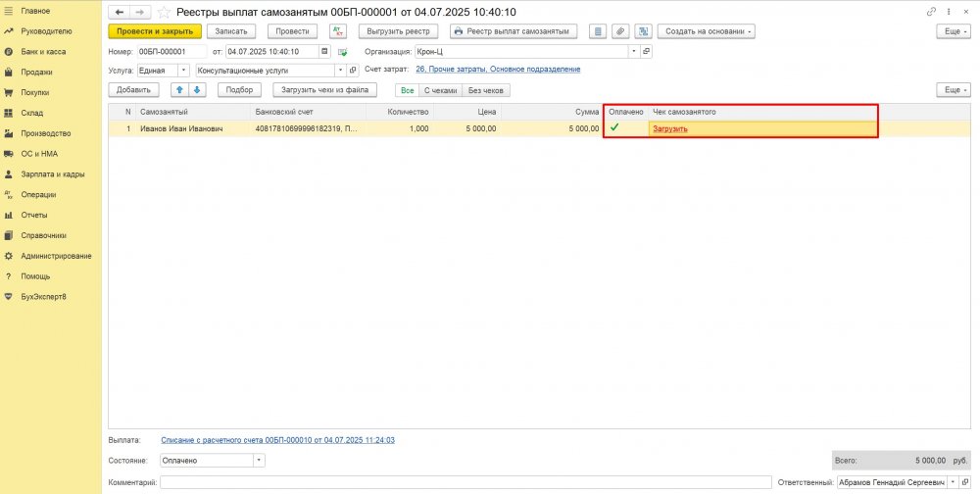Add document to favorites with star icon

pos(164,12)
